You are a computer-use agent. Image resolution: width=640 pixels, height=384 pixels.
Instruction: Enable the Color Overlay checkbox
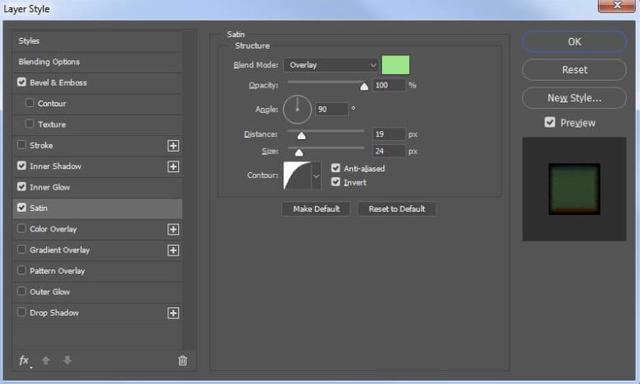point(22,229)
